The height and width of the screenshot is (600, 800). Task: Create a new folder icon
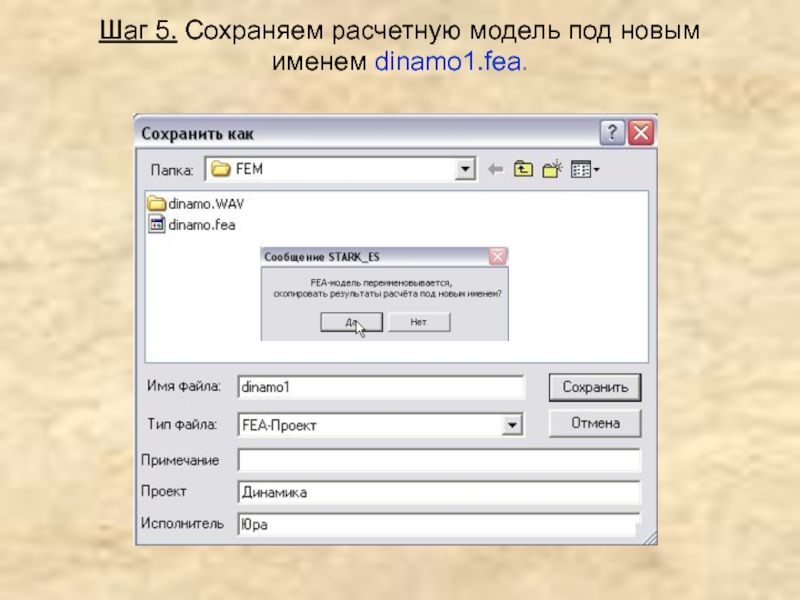[x=552, y=169]
